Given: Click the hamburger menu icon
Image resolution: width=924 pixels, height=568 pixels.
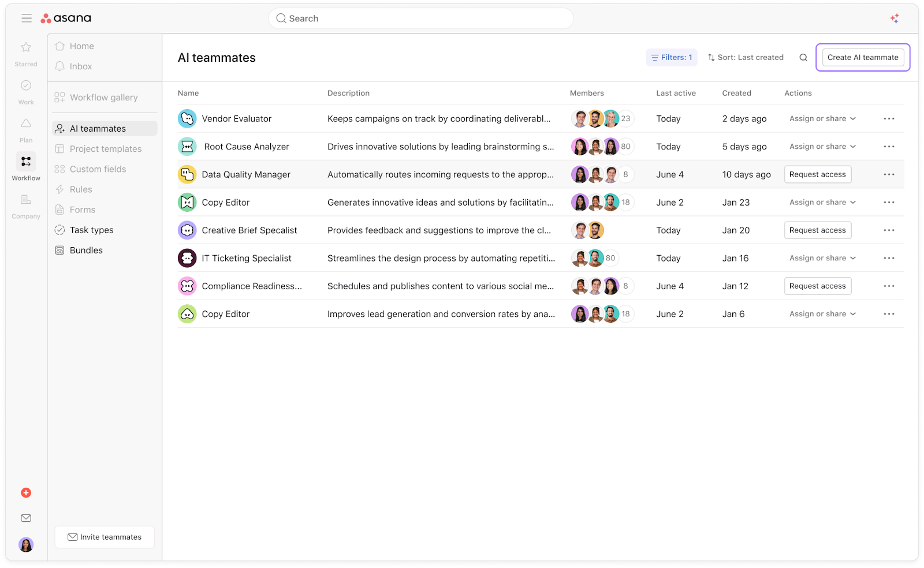Looking at the screenshot, I should (x=27, y=18).
